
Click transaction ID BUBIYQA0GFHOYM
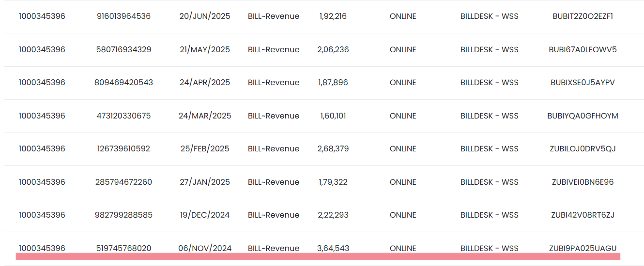[583, 116]
